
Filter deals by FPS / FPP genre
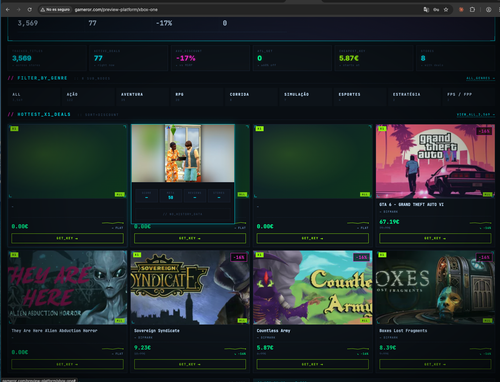[x=469, y=97]
